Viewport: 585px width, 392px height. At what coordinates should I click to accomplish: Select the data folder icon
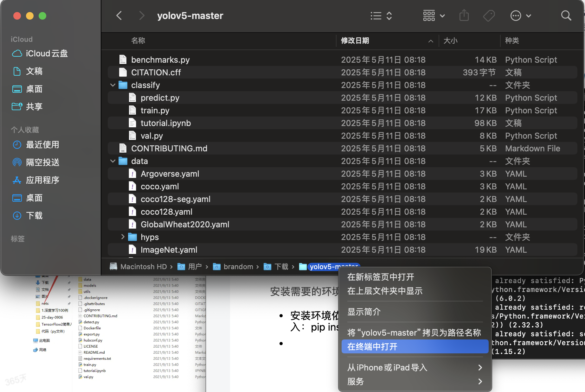123,161
